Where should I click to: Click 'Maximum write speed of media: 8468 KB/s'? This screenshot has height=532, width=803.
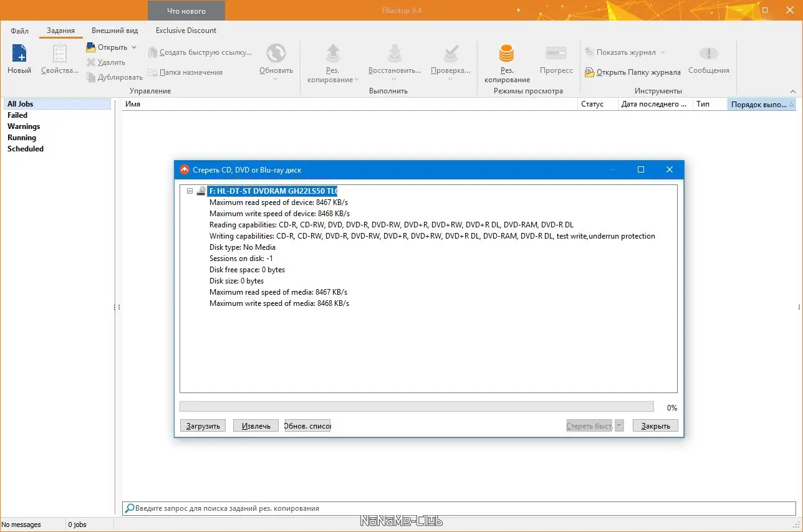(x=279, y=303)
